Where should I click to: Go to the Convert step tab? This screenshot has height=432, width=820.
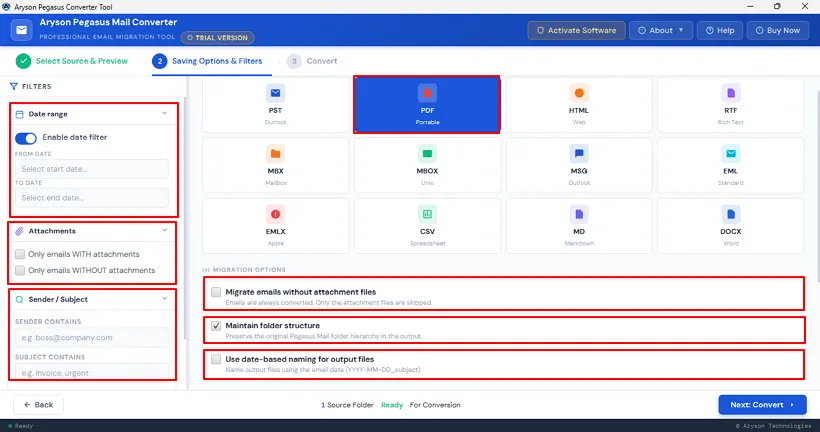pyautogui.click(x=312, y=61)
